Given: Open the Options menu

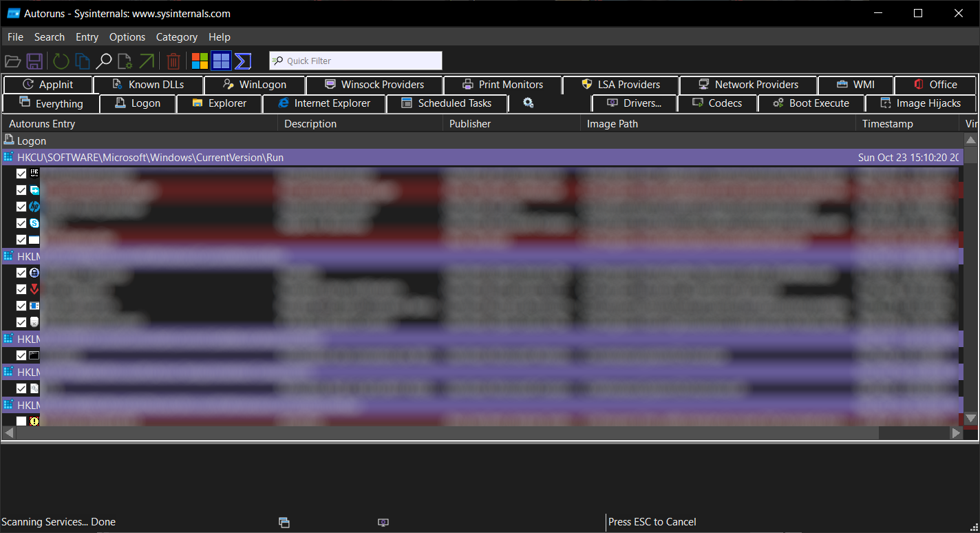Looking at the screenshot, I should 127,37.
